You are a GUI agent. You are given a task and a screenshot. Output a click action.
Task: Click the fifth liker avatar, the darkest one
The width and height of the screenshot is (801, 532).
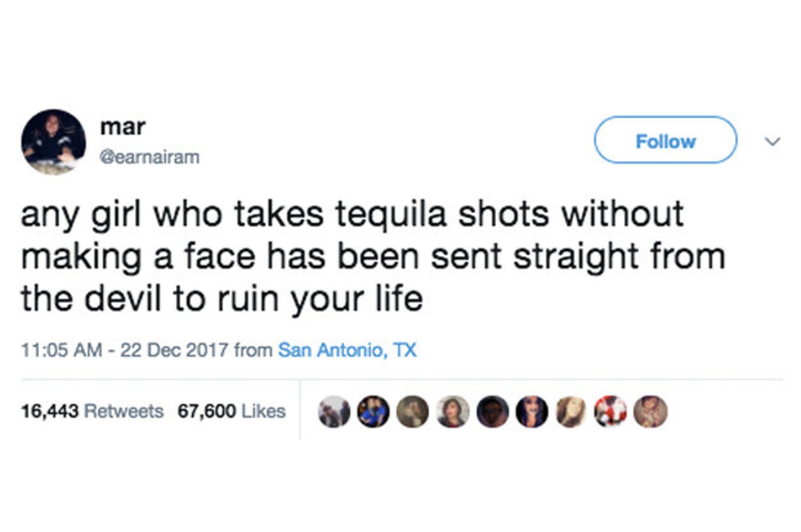coord(492,411)
